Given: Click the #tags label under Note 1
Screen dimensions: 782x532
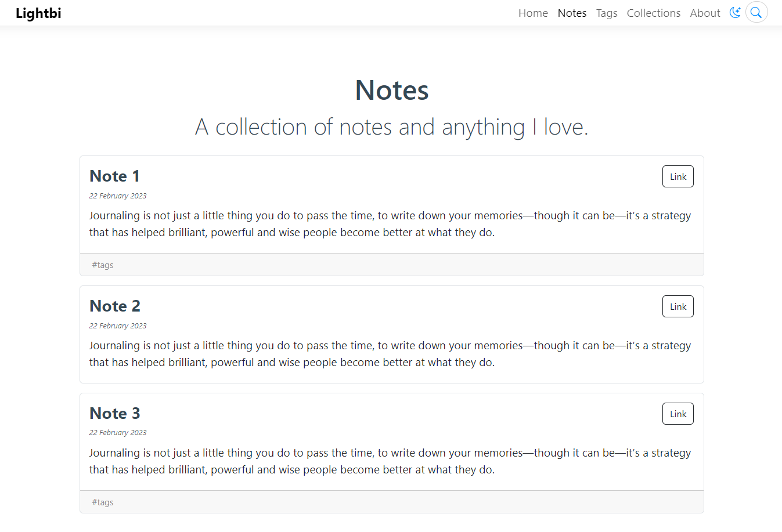Looking at the screenshot, I should 103,265.
